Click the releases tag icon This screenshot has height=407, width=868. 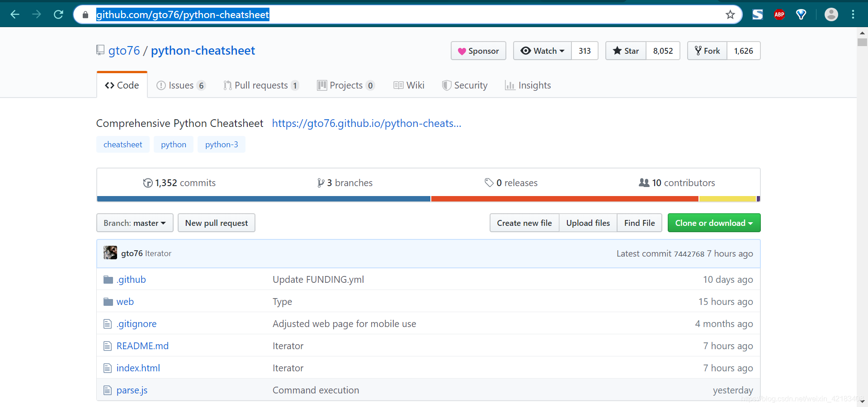click(x=489, y=182)
